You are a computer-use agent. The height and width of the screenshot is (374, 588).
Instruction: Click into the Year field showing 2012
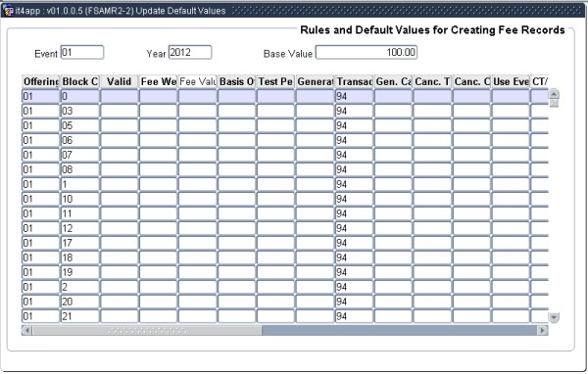click(x=190, y=52)
